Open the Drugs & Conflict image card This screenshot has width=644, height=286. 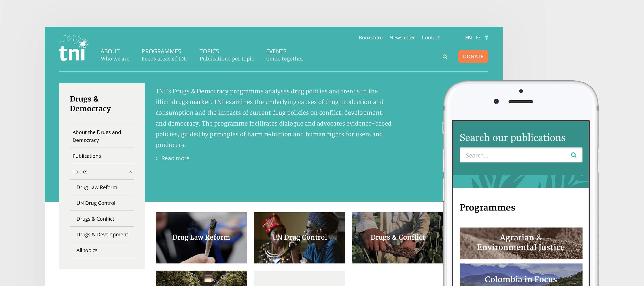(x=398, y=238)
